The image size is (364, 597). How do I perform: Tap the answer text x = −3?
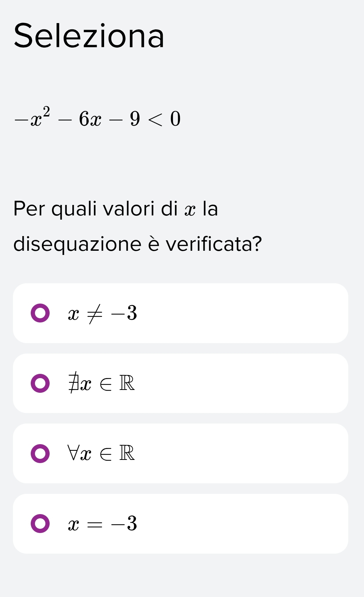(102, 524)
